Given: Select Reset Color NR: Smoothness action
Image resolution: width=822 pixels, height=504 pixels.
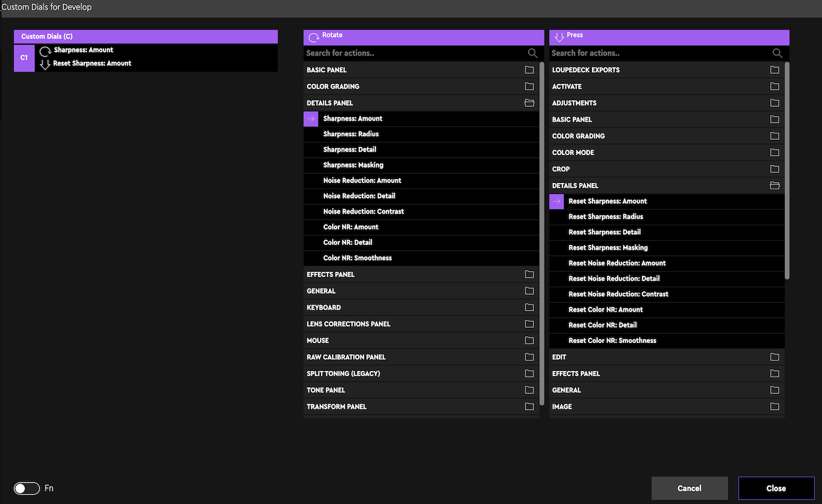Looking at the screenshot, I should pyautogui.click(x=666, y=341).
